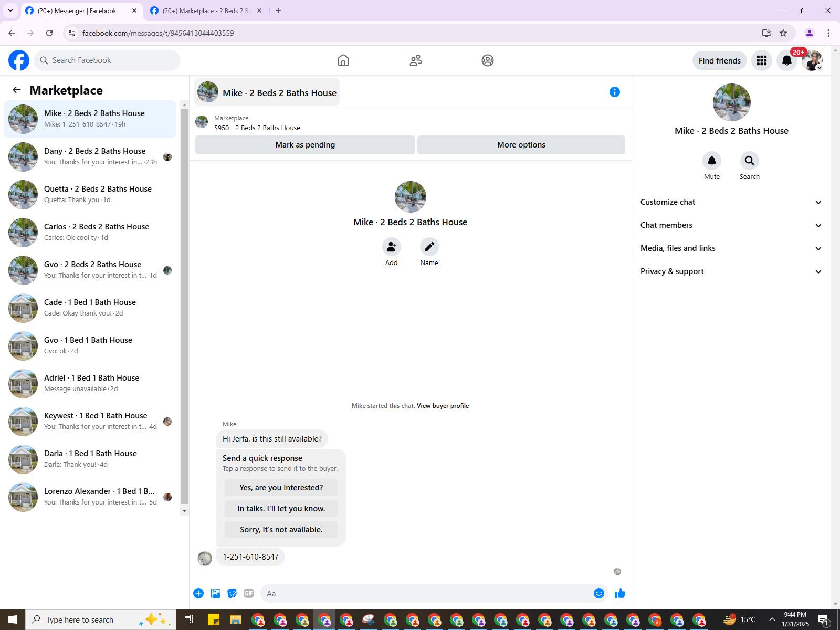Expand Privacy & support section
Image resolution: width=840 pixels, height=630 pixels.
[x=731, y=271]
